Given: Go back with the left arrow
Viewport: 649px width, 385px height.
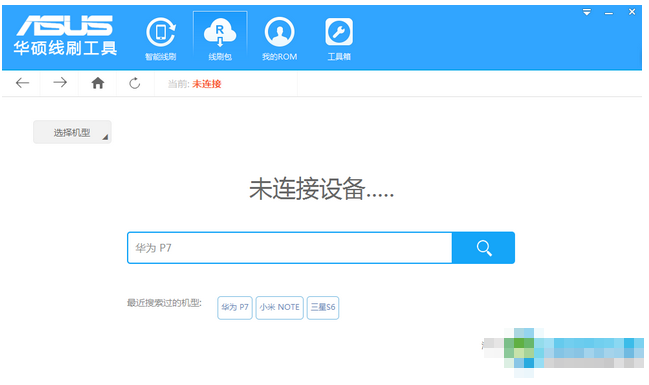Looking at the screenshot, I should point(22,83).
